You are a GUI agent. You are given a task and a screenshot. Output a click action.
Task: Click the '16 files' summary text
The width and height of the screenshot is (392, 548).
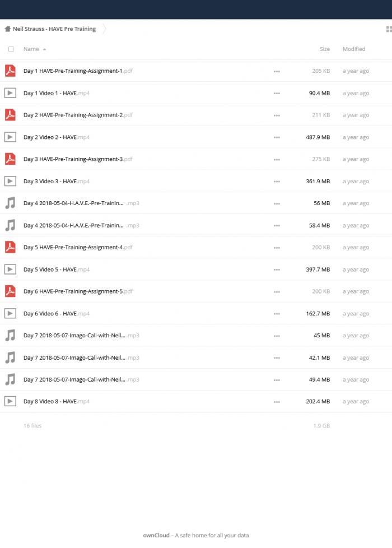click(x=32, y=426)
